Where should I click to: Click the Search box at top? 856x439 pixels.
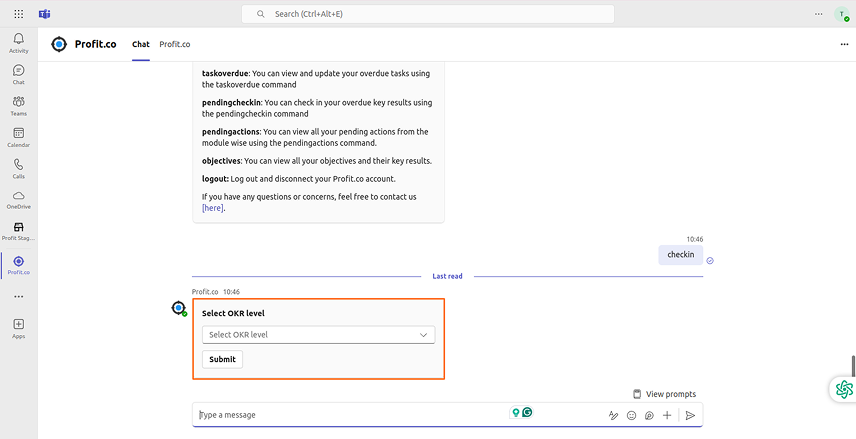427,14
